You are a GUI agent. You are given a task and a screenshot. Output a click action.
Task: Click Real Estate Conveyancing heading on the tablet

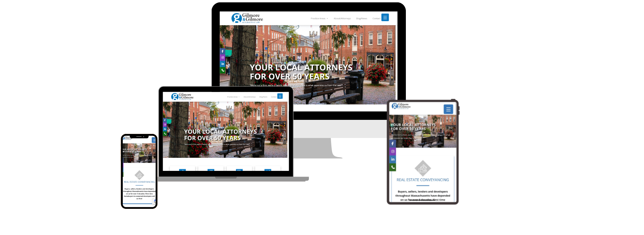pyautogui.click(x=423, y=180)
